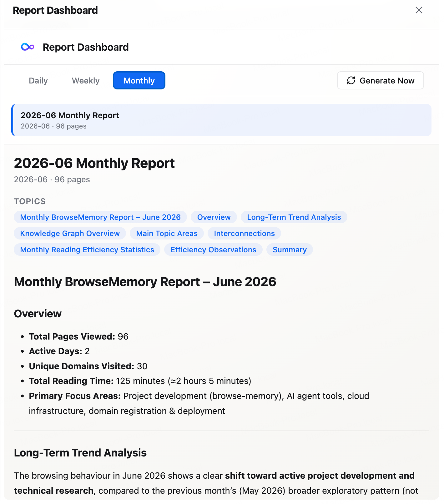
Task: Close the Report Dashboard dialog
Action: (x=419, y=10)
